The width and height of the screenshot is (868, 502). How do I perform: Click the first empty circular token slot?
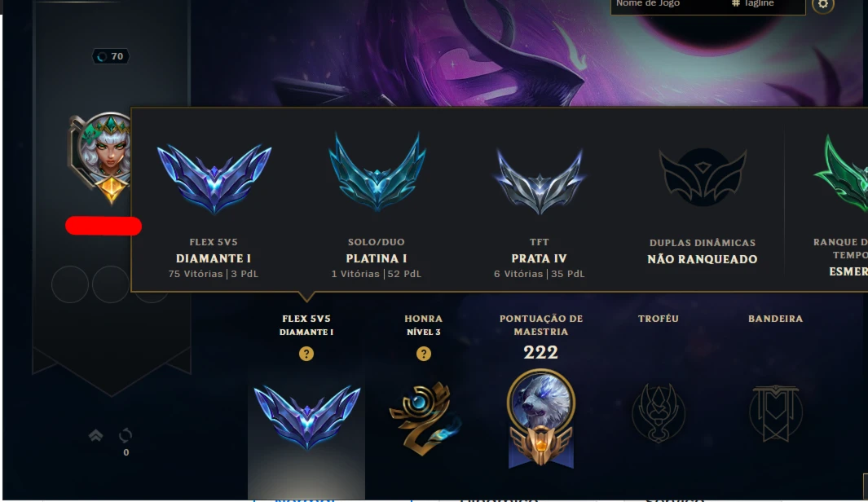pos(70,284)
